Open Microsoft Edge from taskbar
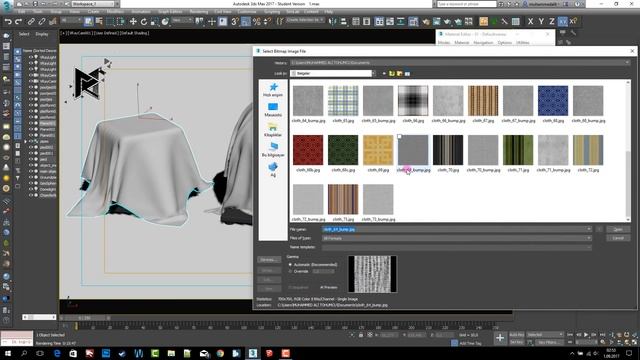 coord(57,353)
